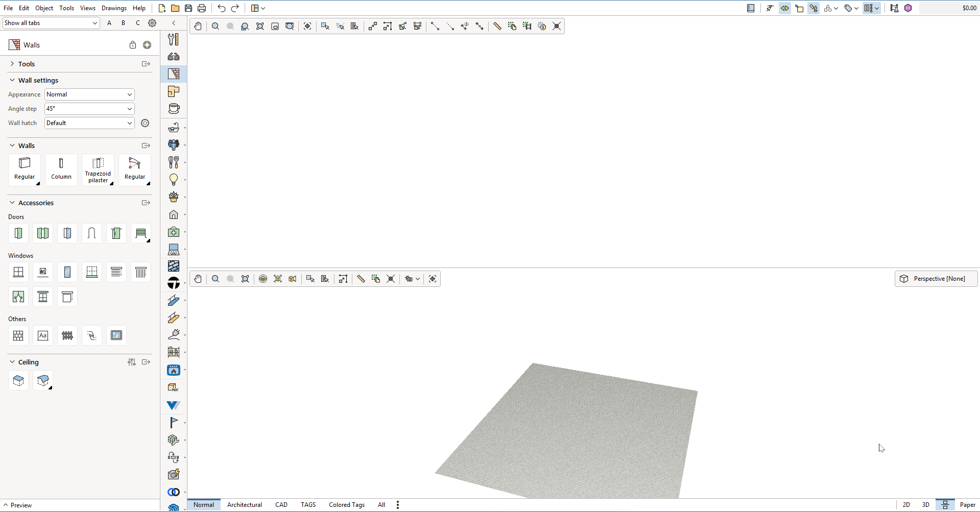Click the measure ruler tool in top toolbar
The image size is (980, 512).
tap(497, 26)
